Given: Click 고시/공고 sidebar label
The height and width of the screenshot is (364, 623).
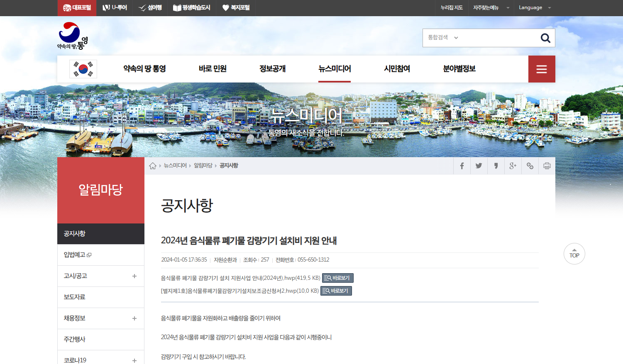Looking at the screenshot, I should coord(76,276).
